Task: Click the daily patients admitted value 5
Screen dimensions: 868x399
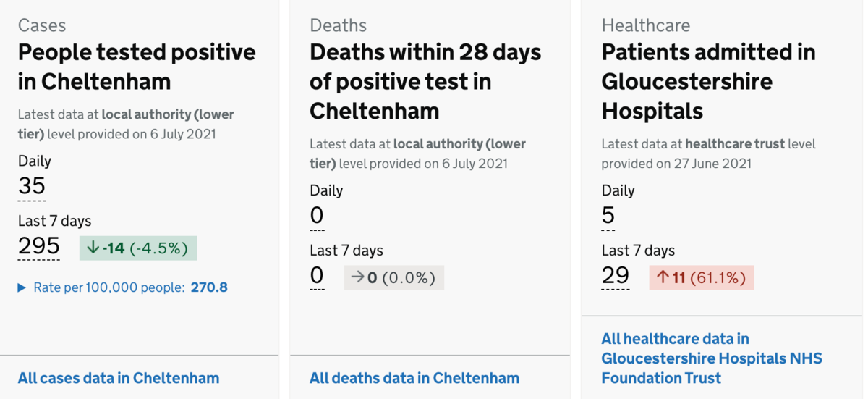Action: pos(608,216)
